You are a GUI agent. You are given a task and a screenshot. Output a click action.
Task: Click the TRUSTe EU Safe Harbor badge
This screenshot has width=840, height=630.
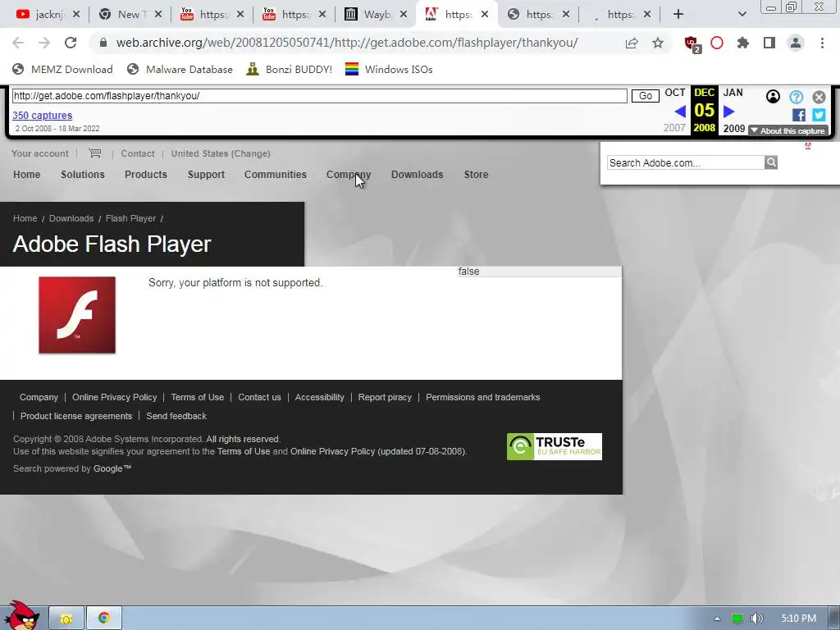(555, 447)
